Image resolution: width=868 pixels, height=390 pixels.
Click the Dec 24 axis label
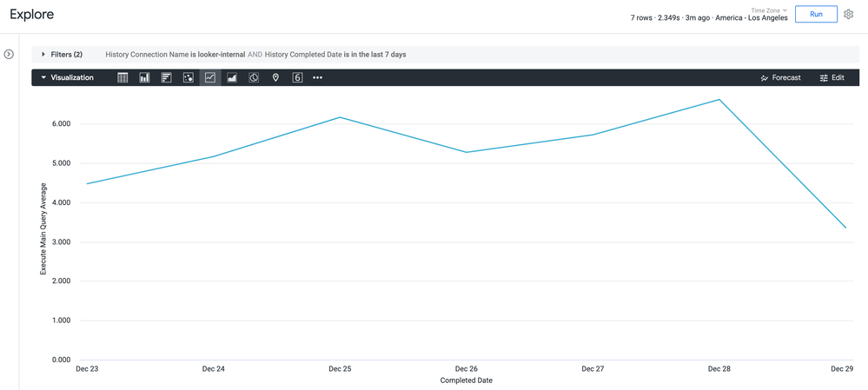point(213,369)
